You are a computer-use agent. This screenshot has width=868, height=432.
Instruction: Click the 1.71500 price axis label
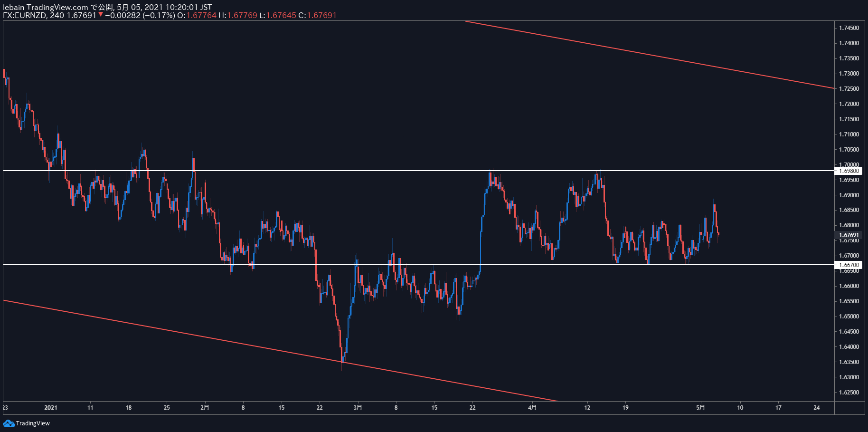click(849, 119)
